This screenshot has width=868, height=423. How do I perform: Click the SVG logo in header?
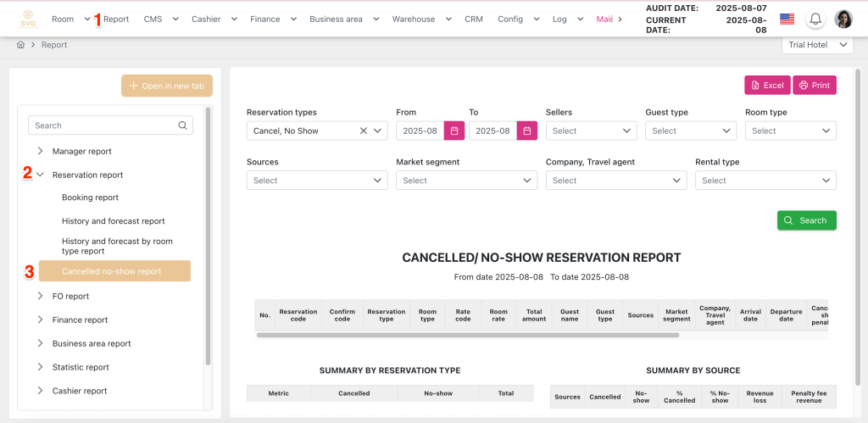click(x=29, y=19)
